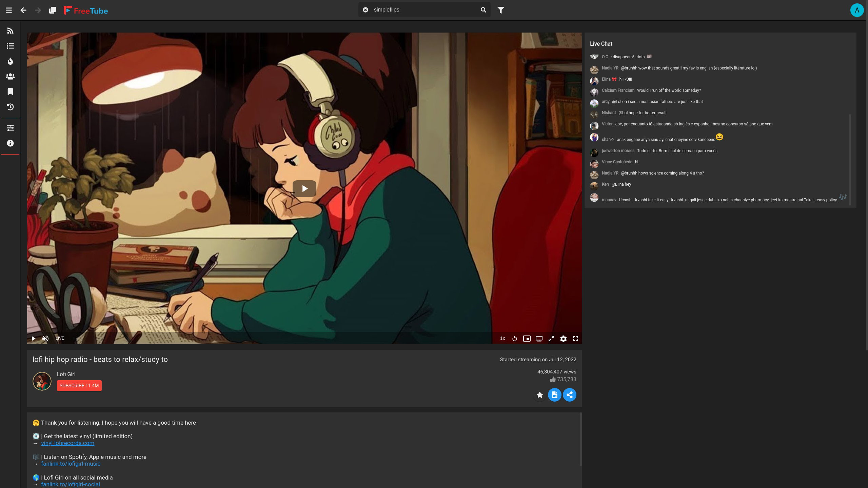Open Channels list in sidebar

(x=10, y=46)
